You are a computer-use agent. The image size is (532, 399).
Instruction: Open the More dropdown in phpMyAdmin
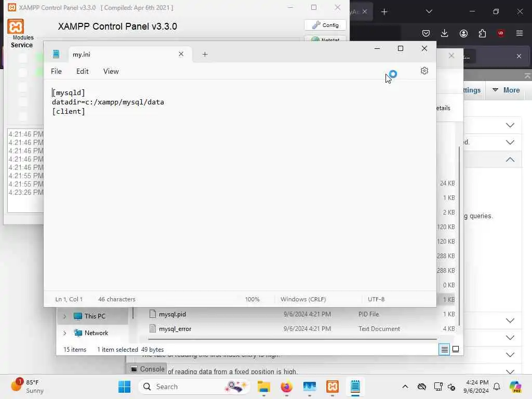506,90
